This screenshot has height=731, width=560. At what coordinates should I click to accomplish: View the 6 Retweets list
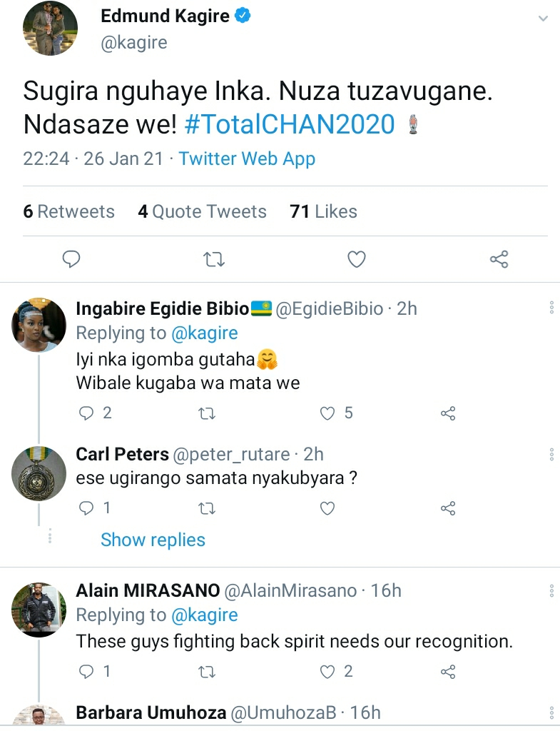(x=68, y=211)
